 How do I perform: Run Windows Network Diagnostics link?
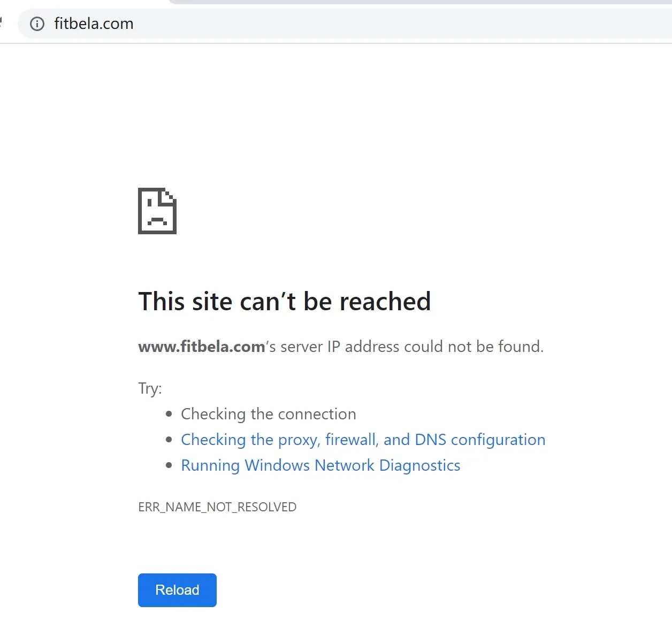tap(320, 465)
